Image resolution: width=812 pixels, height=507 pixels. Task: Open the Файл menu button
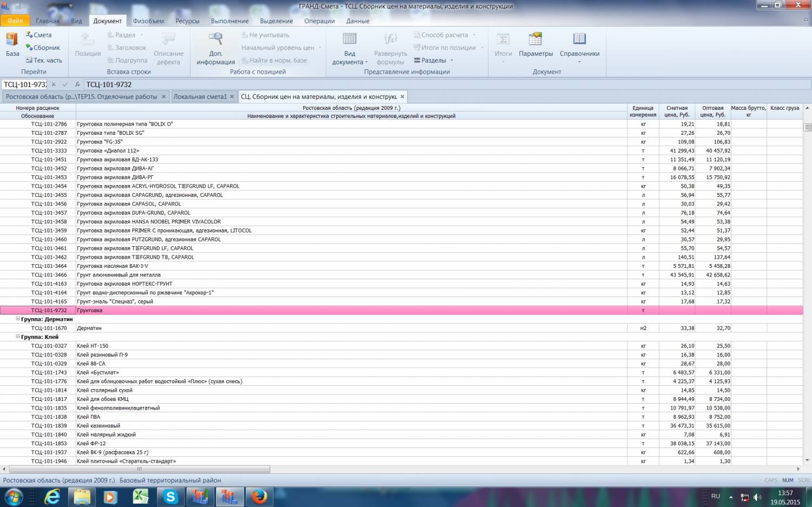pyautogui.click(x=15, y=21)
